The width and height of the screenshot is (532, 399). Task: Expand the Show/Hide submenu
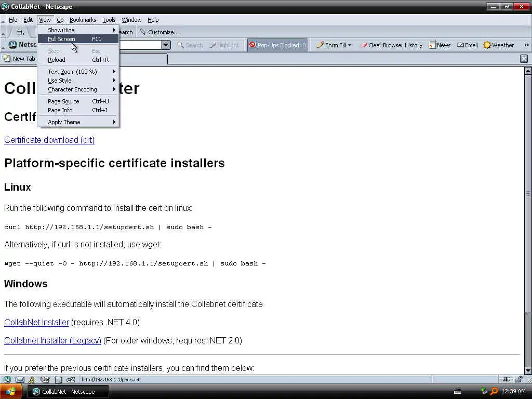78,30
